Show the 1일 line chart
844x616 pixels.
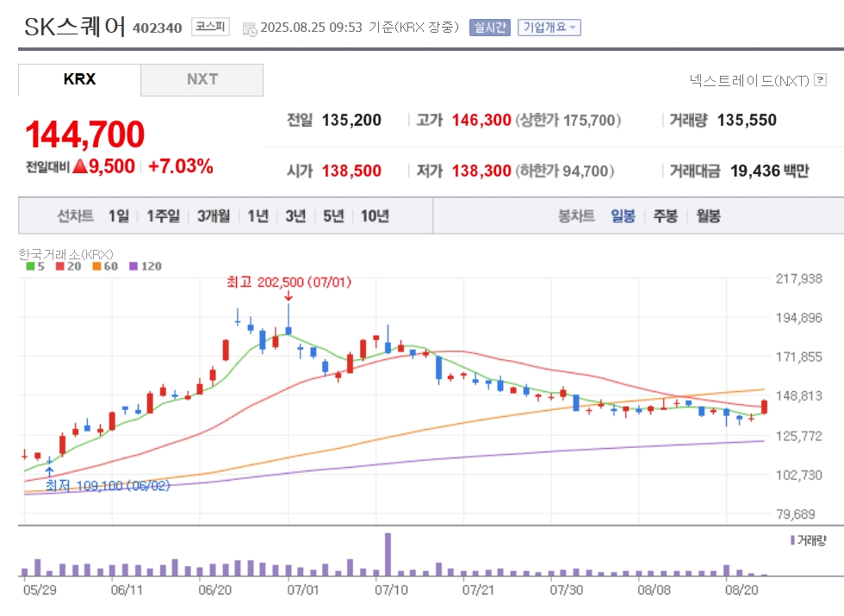click(x=119, y=216)
